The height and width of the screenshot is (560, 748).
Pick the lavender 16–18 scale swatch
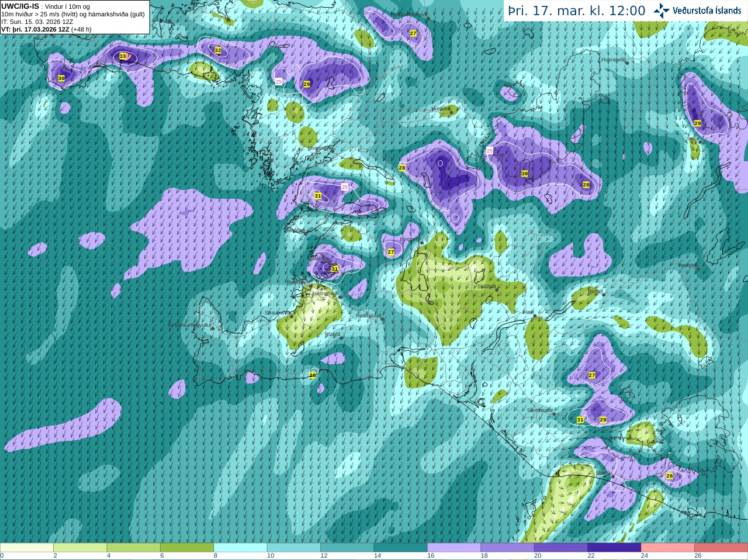pyautogui.click(x=454, y=548)
